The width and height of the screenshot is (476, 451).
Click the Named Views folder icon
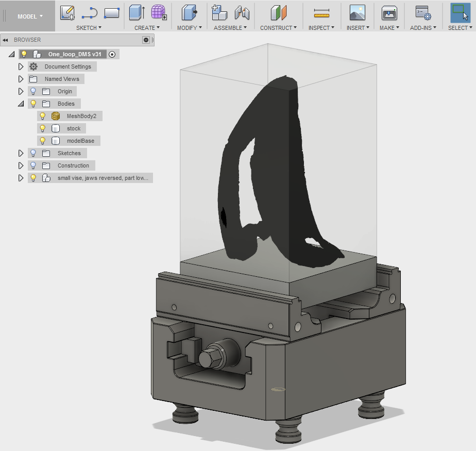(x=33, y=79)
